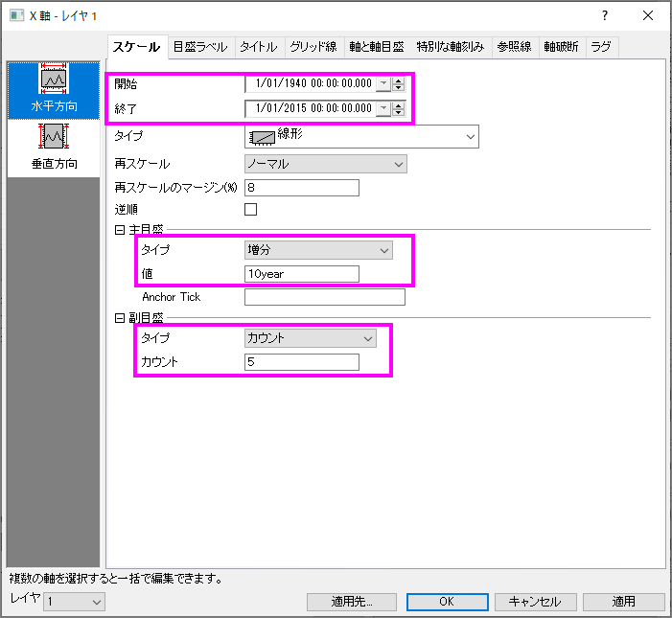Screen dimensions: 672x618
Task: Switch to the 特別な軸刻み tab
Action: (451, 47)
